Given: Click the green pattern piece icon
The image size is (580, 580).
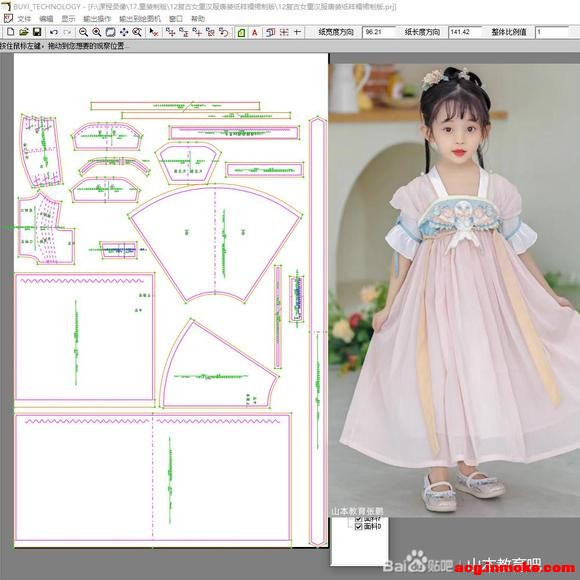Looking at the screenshot, I should tap(241, 33).
